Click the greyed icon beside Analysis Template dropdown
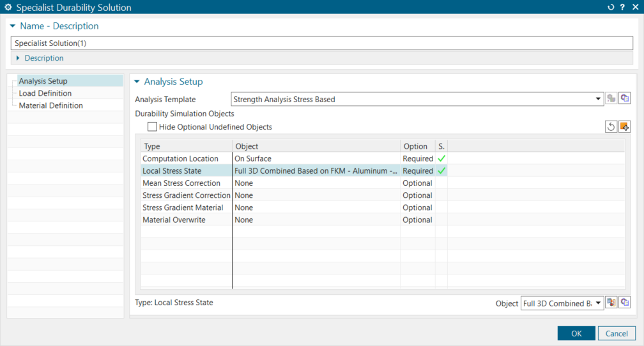644x346 pixels. [611, 99]
